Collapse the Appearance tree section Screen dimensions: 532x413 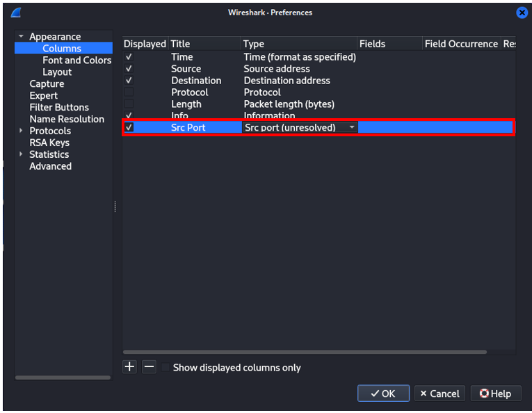tap(21, 36)
